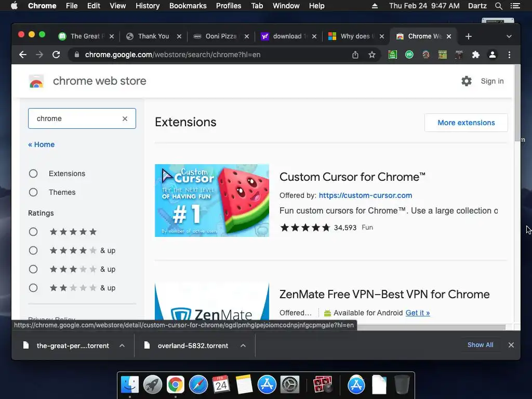Click the forward navigation arrow
The image size is (532, 399).
39,55
